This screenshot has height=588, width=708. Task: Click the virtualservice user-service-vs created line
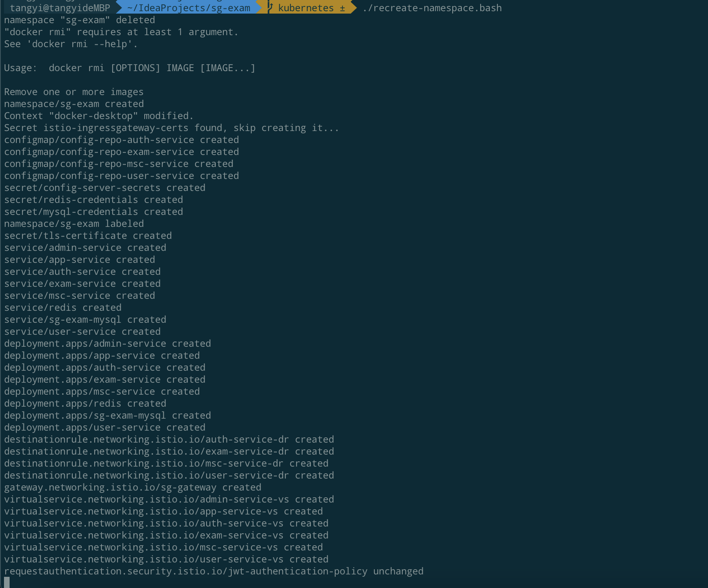[166, 559]
